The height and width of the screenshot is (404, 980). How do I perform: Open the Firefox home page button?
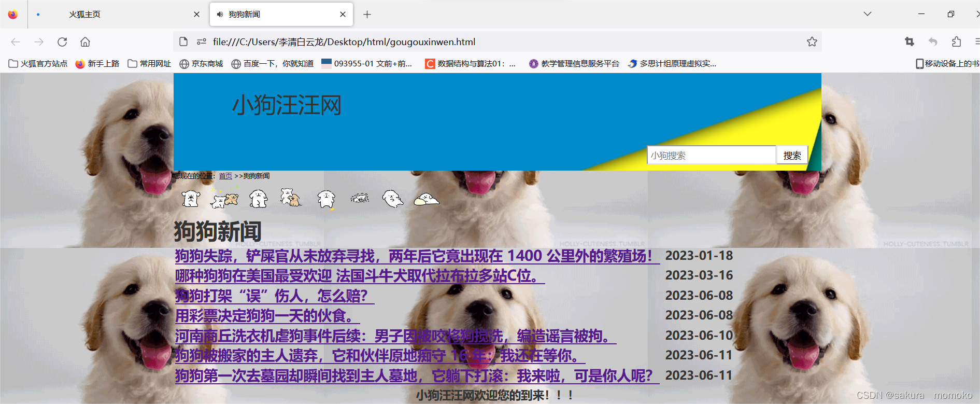[x=86, y=42]
